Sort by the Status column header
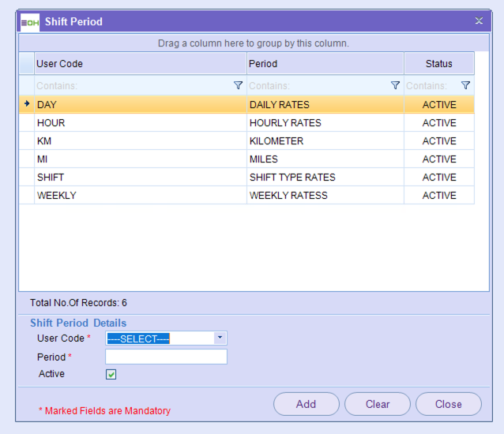Viewport: 504px width, 434px height. pyautogui.click(x=439, y=64)
